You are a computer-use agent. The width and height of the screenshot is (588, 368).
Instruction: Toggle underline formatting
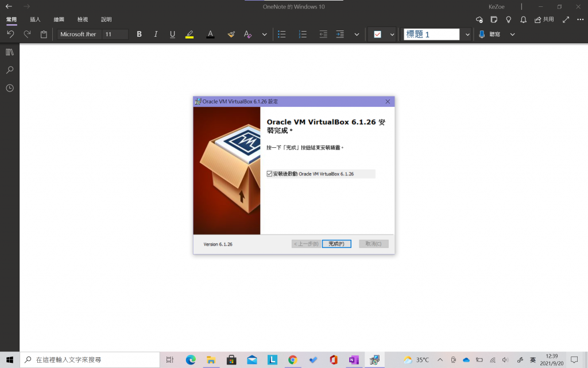(x=172, y=34)
